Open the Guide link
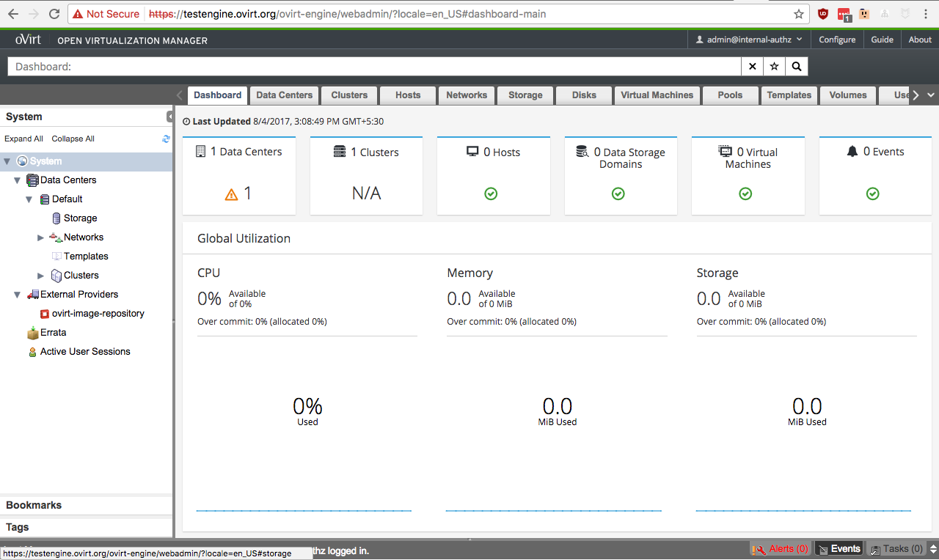The width and height of the screenshot is (939, 560). [x=882, y=40]
